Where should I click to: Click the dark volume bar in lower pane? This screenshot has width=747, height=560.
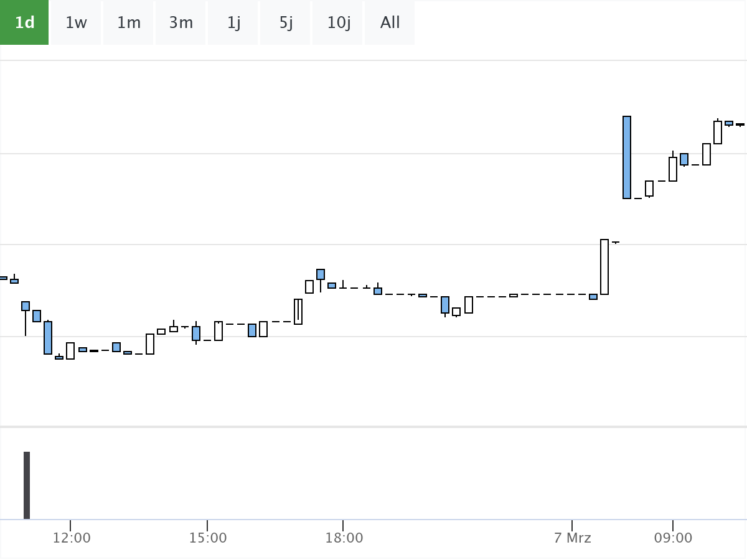coord(27,485)
